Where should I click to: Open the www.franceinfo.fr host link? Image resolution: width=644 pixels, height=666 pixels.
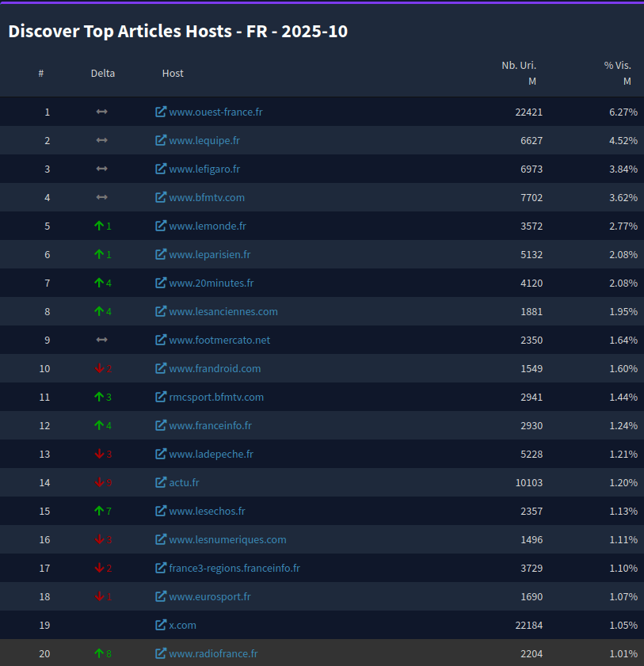pos(210,425)
